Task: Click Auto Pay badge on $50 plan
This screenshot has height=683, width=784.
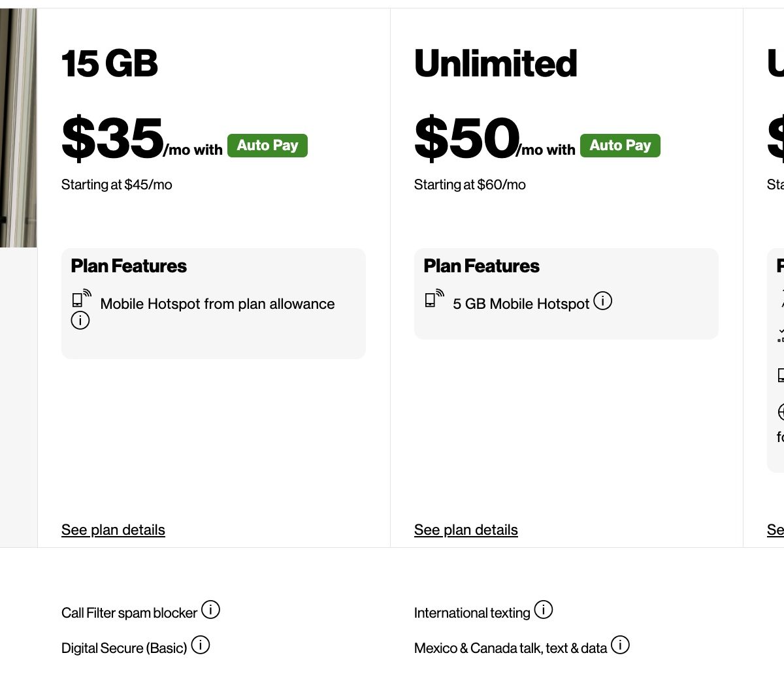Action: point(620,146)
